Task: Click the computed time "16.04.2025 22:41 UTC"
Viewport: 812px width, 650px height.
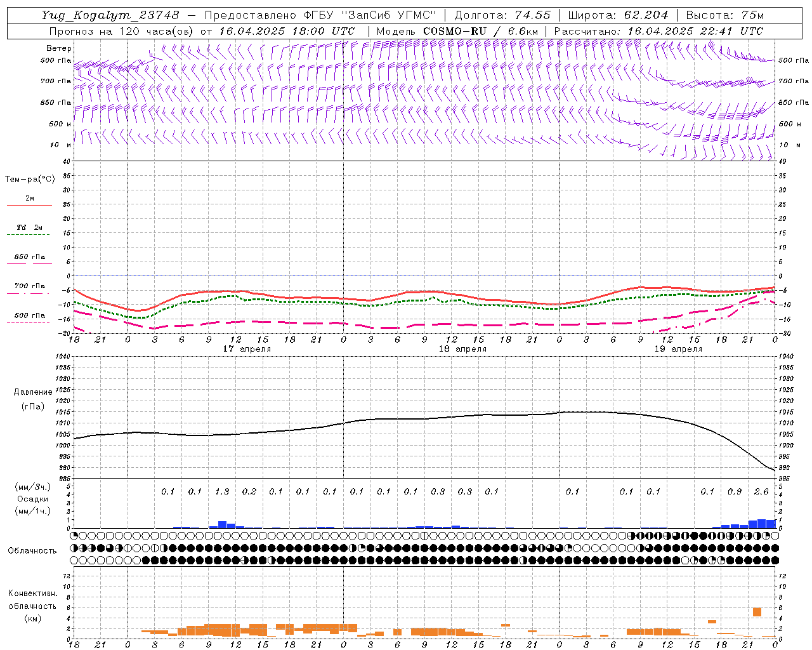Action: (695, 31)
